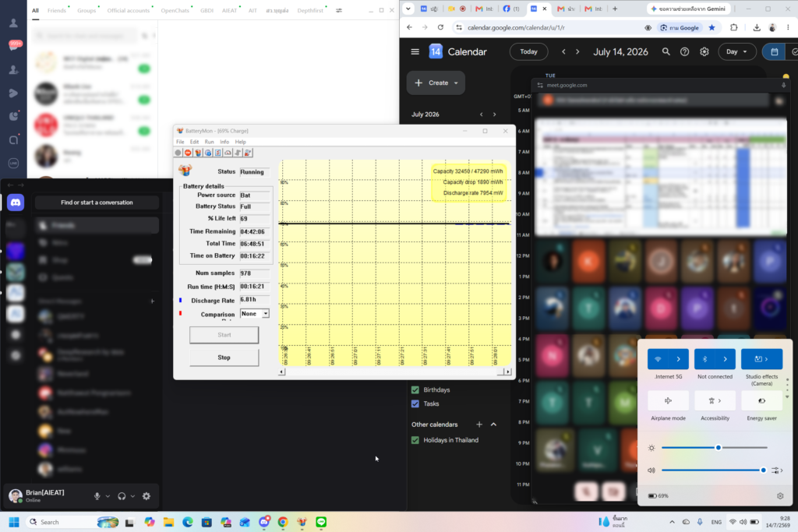Uncheck the Tasks calendar checkbox
Screen dimensions: 798x532
tap(415, 403)
